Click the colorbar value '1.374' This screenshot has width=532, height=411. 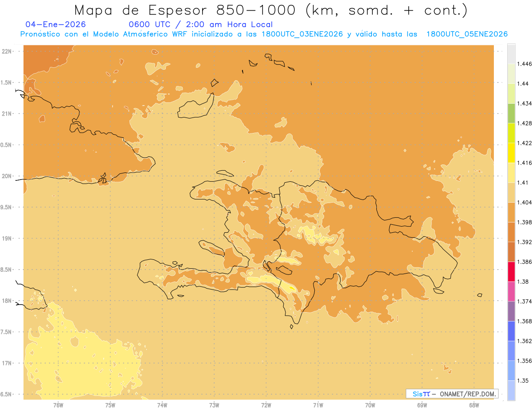tap(524, 301)
